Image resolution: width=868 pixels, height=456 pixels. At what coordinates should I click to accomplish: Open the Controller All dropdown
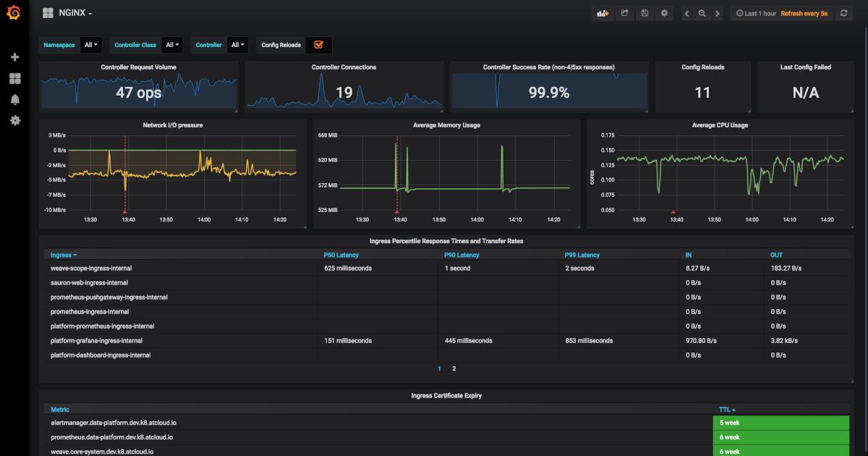pos(237,45)
